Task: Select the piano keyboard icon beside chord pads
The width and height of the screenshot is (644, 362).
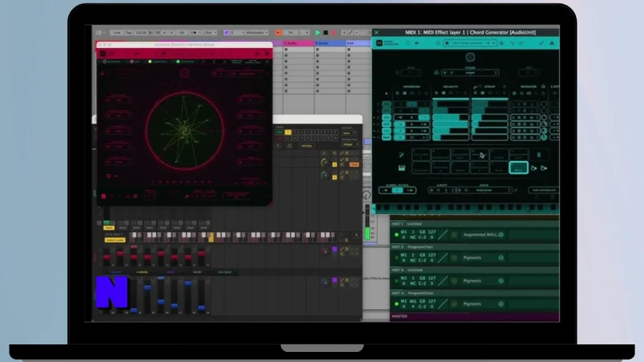Action: click(x=401, y=168)
